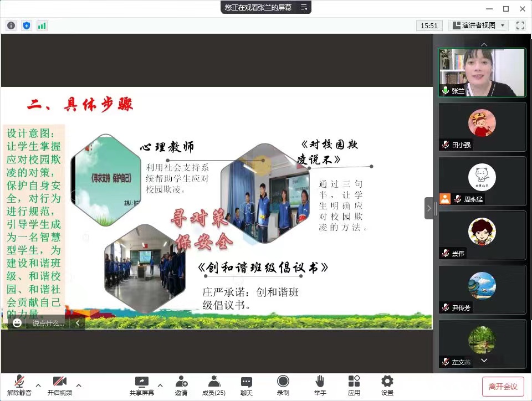Toggle 田小强's muted microphone
The width and height of the screenshot is (532, 401).
446,146
